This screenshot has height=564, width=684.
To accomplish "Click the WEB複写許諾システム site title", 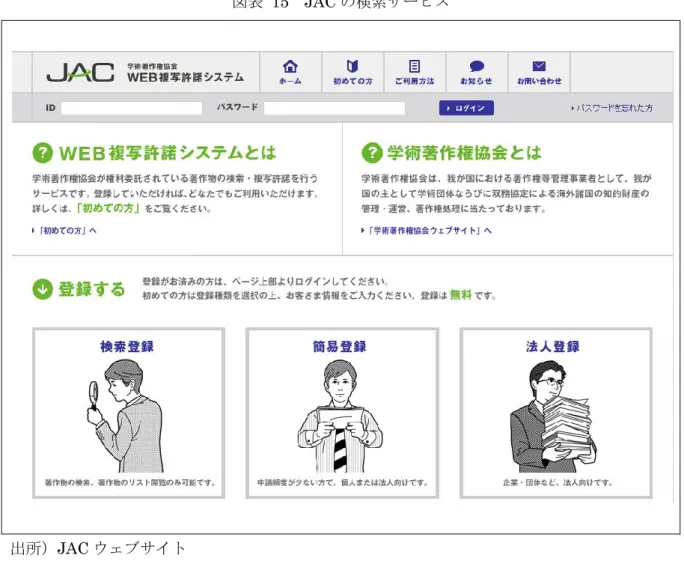I will 185,77.
